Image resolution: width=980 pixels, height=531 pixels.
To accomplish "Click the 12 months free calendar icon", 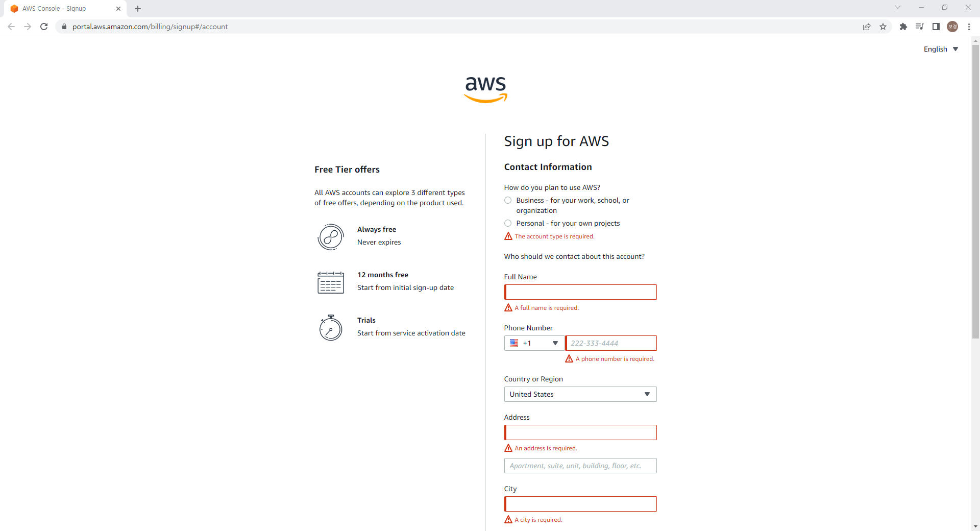I will click(331, 282).
